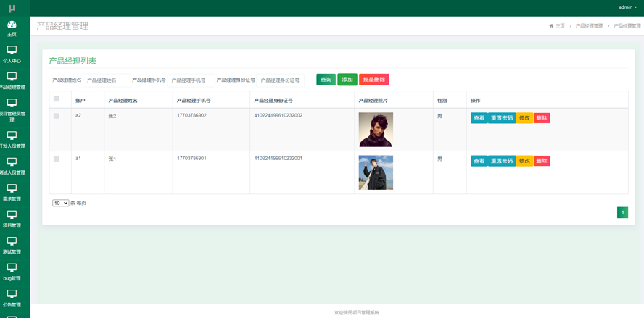Check the row checkbox for account a1
Viewport: 644px width, 318px height.
(57, 159)
